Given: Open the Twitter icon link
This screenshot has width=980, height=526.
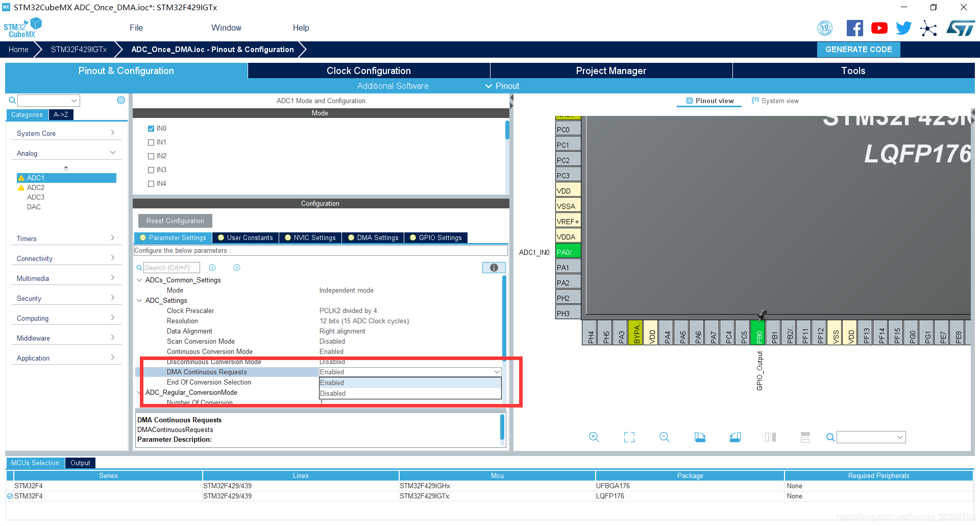Looking at the screenshot, I should pos(903,28).
